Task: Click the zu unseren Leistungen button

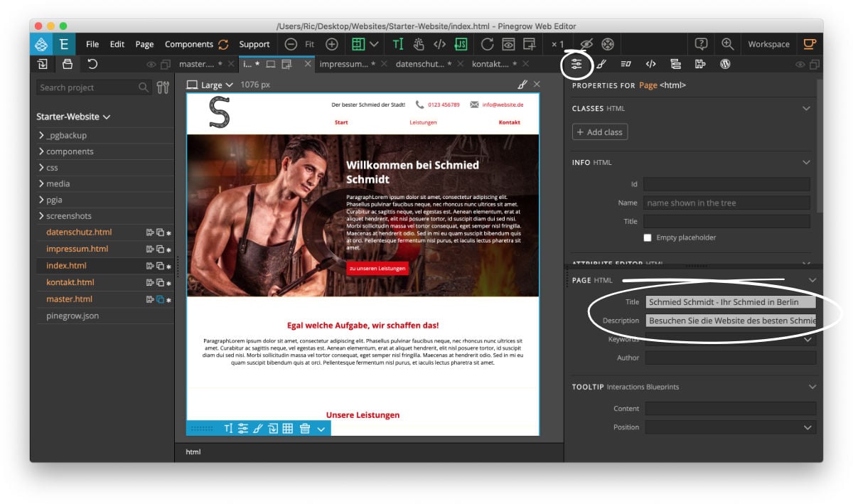Action: coord(377,268)
